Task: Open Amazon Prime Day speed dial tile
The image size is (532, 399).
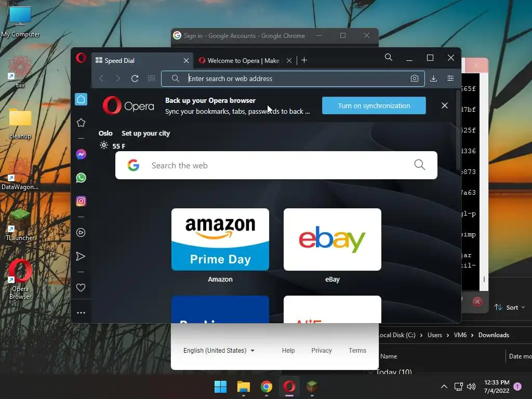Action: tap(220, 240)
